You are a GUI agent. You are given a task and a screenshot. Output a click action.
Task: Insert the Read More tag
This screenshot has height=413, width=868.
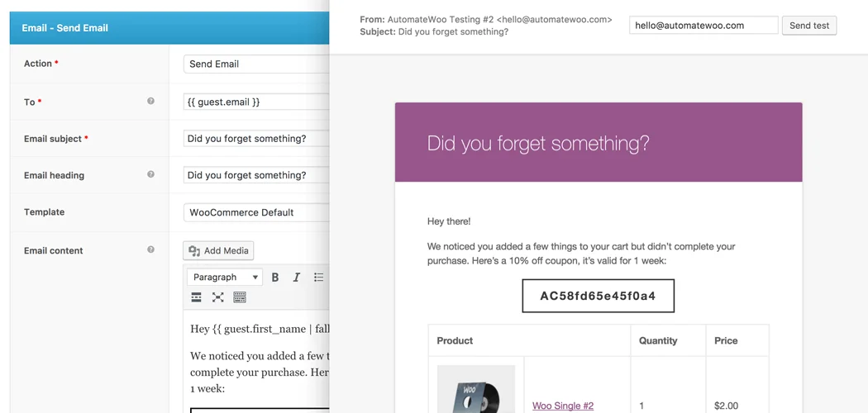[x=197, y=297]
